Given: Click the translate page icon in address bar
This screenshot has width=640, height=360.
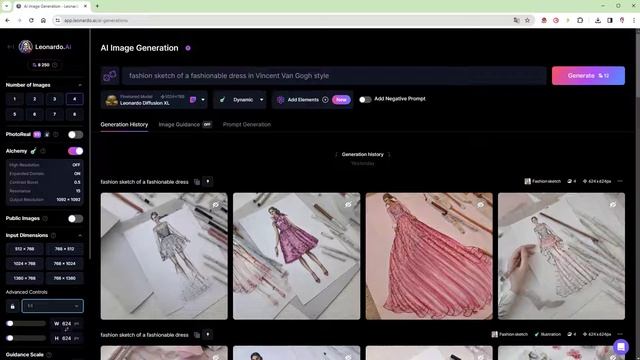Looking at the screenshot, I should 516,20.
